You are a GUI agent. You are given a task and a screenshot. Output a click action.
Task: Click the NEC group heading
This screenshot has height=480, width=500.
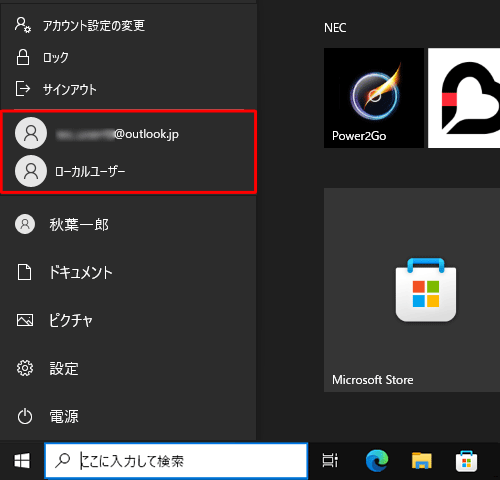(335, 28)
